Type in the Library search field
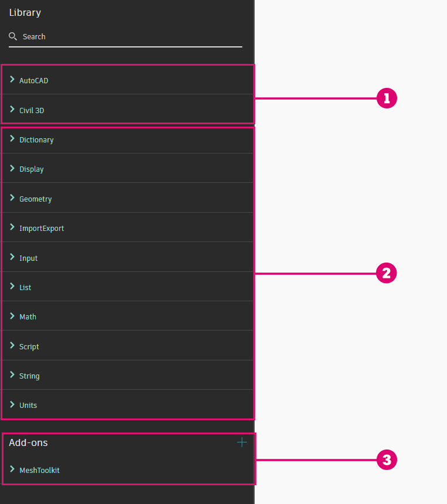This screenshot has width=447, height=504. click(129, 37)
